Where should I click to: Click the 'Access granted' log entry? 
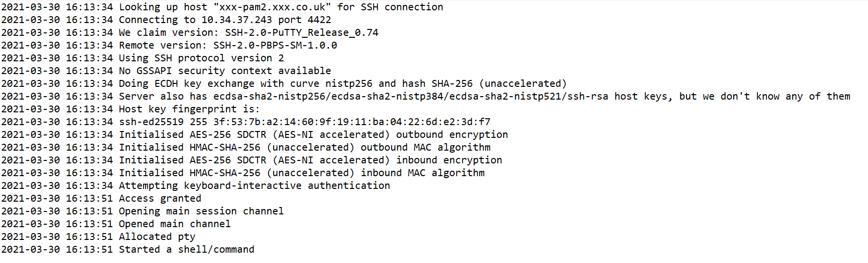pos(160,199)
